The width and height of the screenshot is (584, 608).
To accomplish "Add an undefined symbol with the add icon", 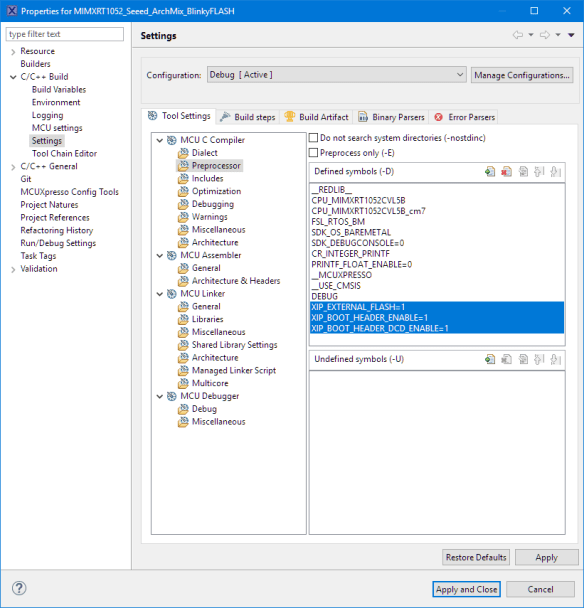I will (490, 359).
